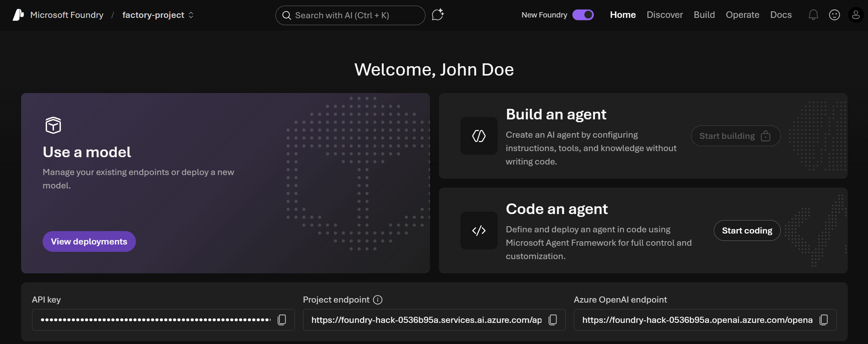Open the user profile avatar
868x344 pixels.
pyautogui.click(x=856, y=15)
